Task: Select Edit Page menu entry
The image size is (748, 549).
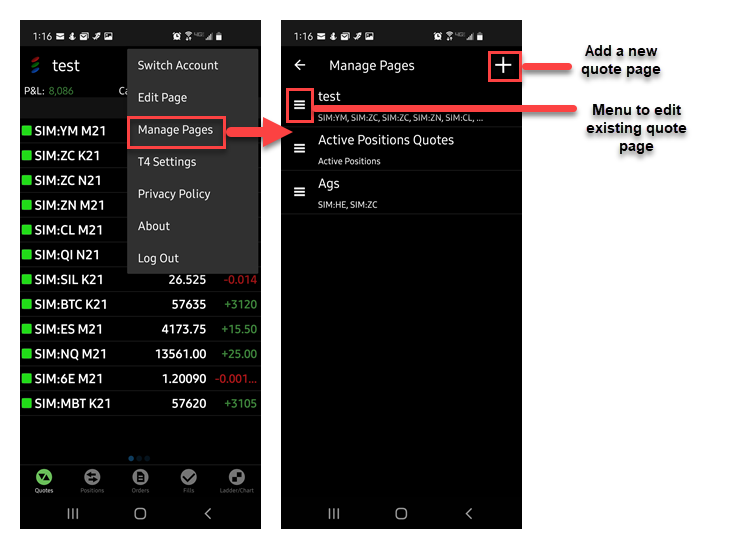Action: click(x=163, y=98)
